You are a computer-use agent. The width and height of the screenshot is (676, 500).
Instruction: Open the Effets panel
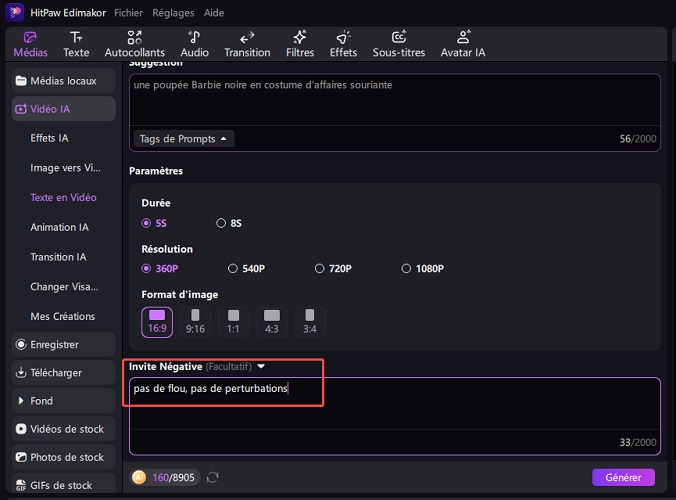click(x=343, y=44)
